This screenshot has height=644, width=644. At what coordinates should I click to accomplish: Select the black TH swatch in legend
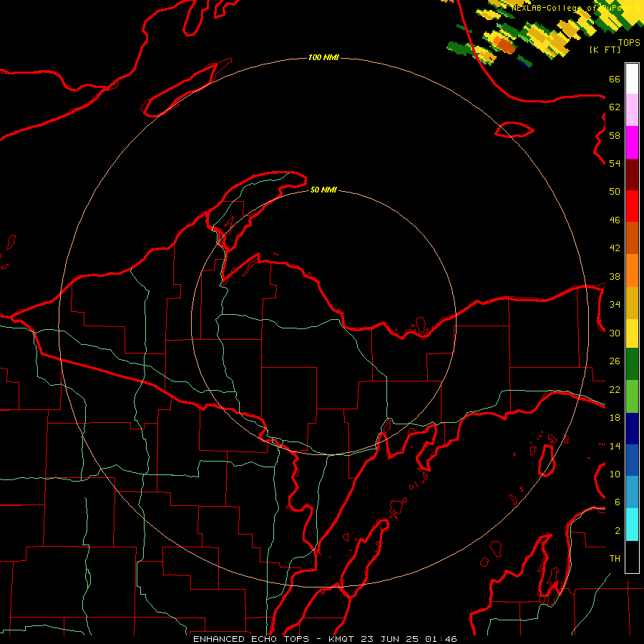(x=632, y=557)
